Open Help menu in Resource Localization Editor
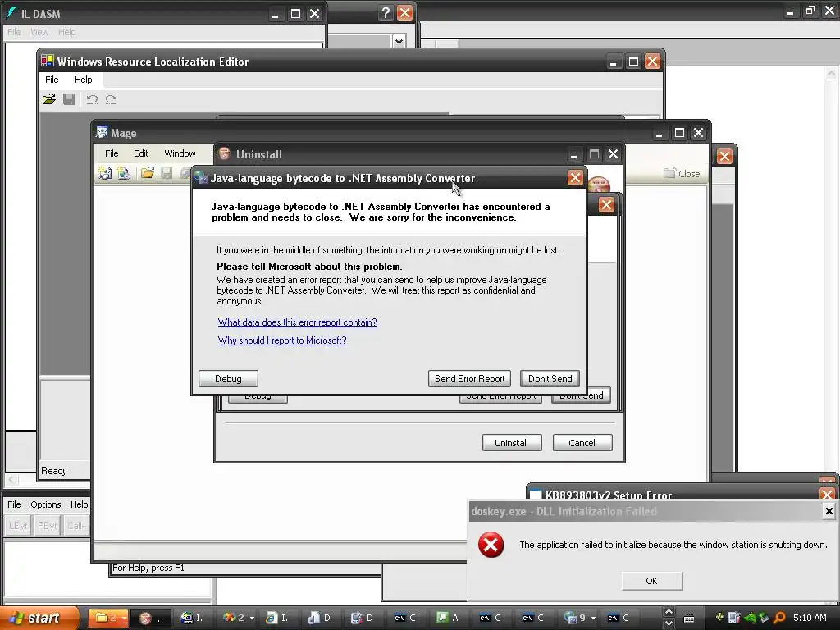 pos(83,80)
